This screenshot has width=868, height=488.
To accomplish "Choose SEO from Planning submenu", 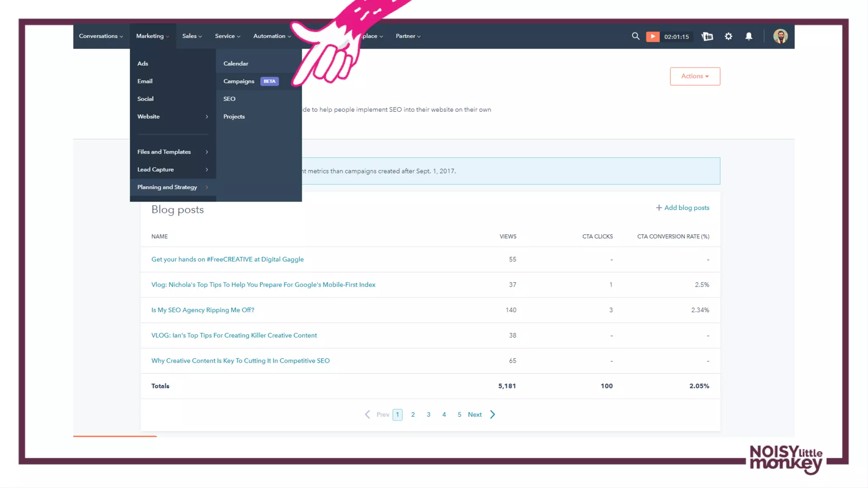I will pyautogui.click(x=229, y=99).
